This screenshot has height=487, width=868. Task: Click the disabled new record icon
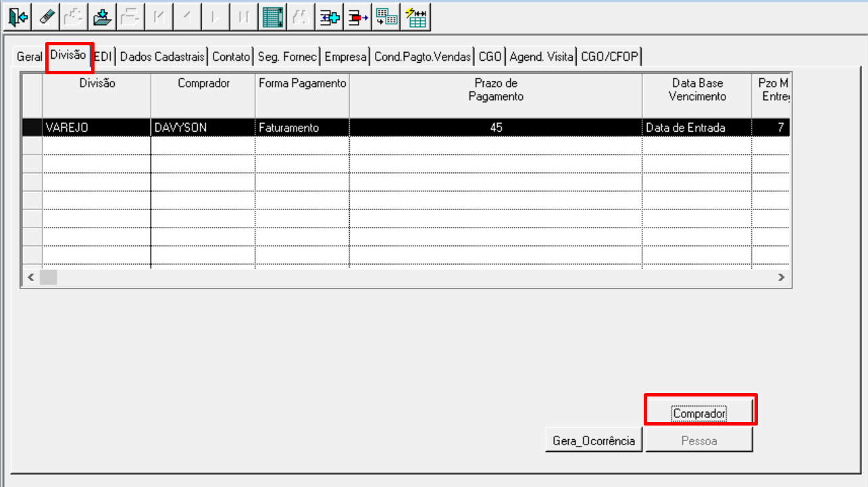pos(75,17)
